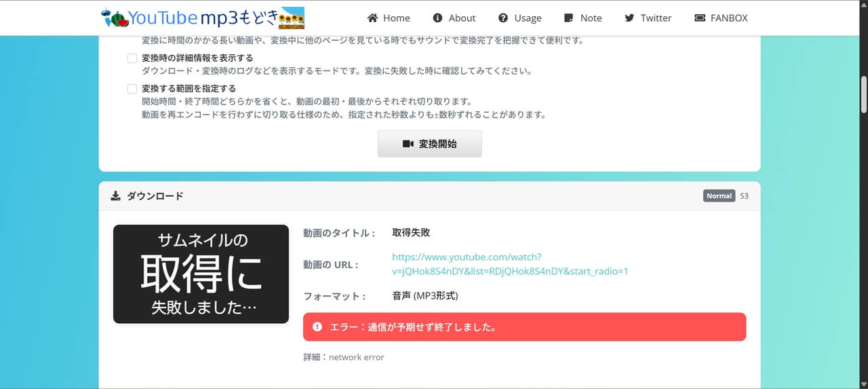
Task: Click the 取得失敗 title value
Action: (411, 233)
